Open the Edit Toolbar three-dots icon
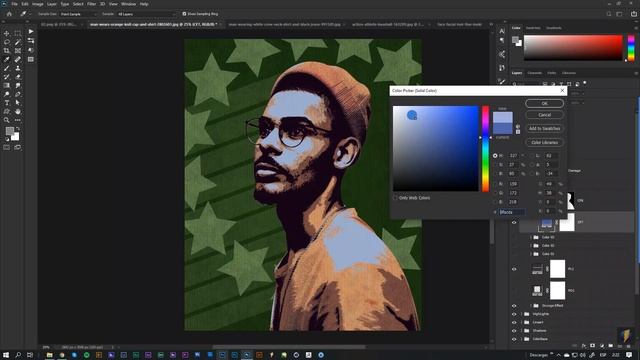 tap(18, 120)
